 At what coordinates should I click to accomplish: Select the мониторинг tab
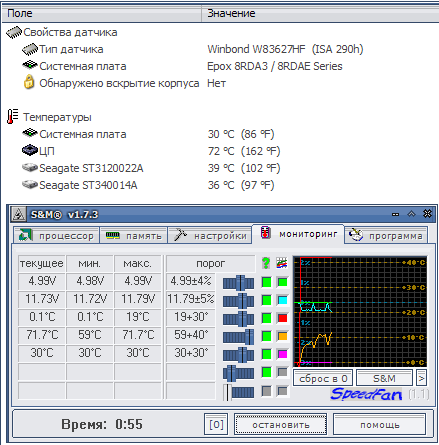pos(298,234)
